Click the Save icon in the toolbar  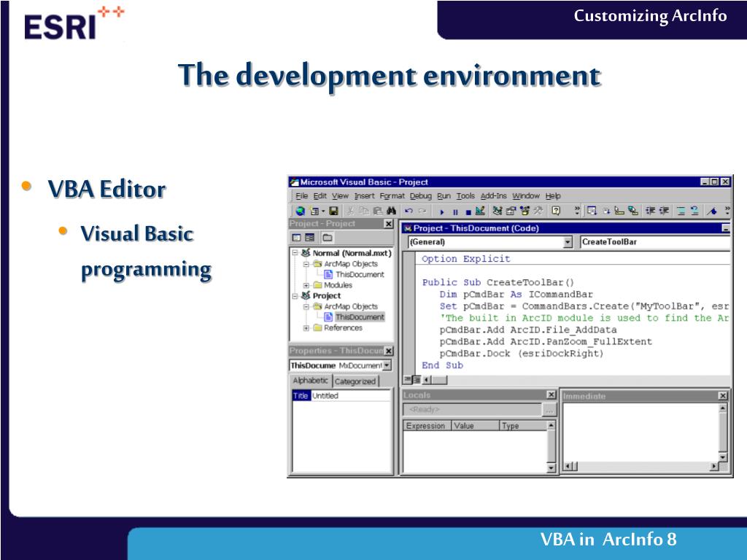point(333,211)
